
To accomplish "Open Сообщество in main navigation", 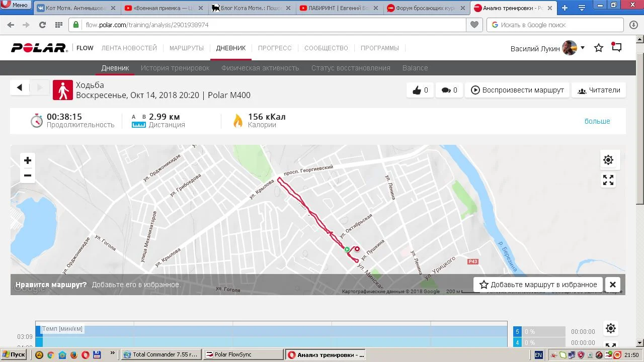I will pos(326,48).
